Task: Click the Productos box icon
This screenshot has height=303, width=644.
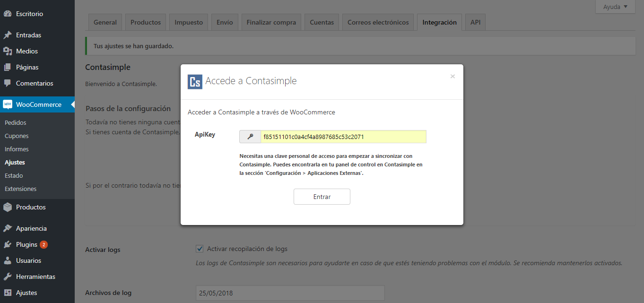Action: (8, 207)
